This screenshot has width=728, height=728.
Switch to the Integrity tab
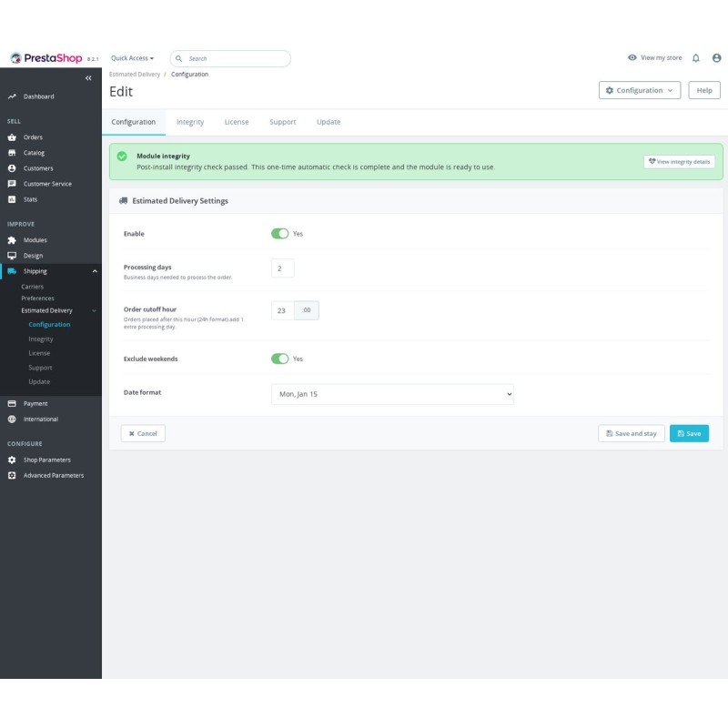(190, 122)
